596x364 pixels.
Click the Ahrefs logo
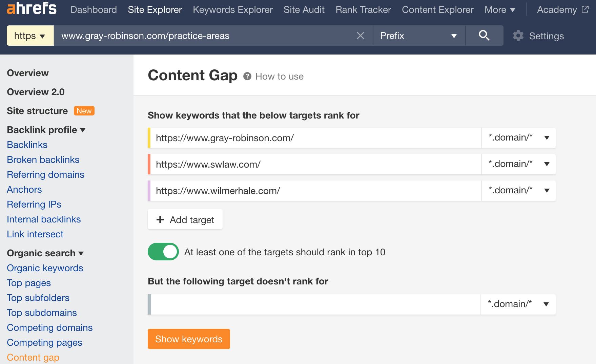31,9
